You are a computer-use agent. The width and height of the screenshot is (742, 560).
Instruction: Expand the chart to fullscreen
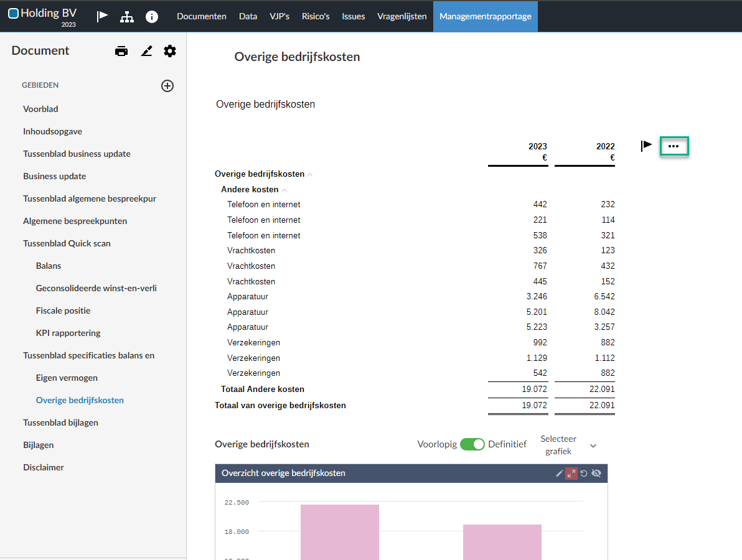pos(571,474)
